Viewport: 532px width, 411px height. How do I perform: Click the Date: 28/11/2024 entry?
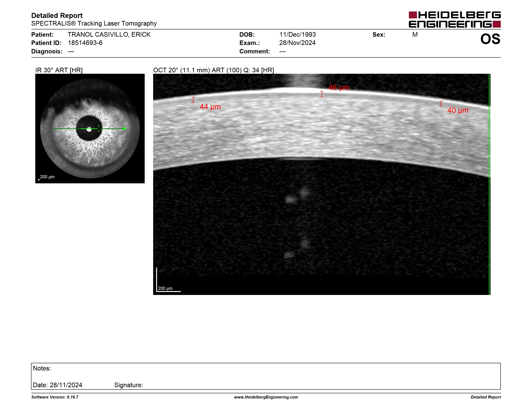click(57, 385)
